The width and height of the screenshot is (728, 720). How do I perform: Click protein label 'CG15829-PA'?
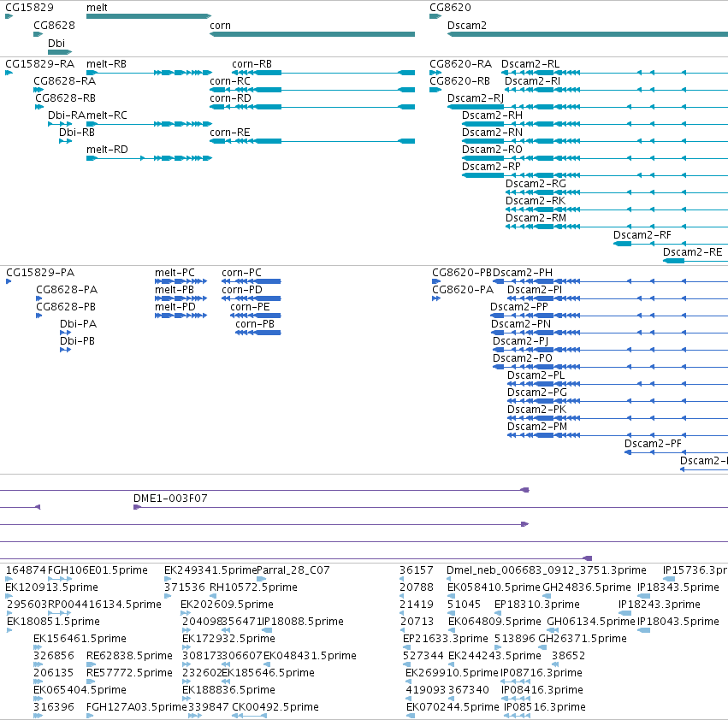point(40,273)
